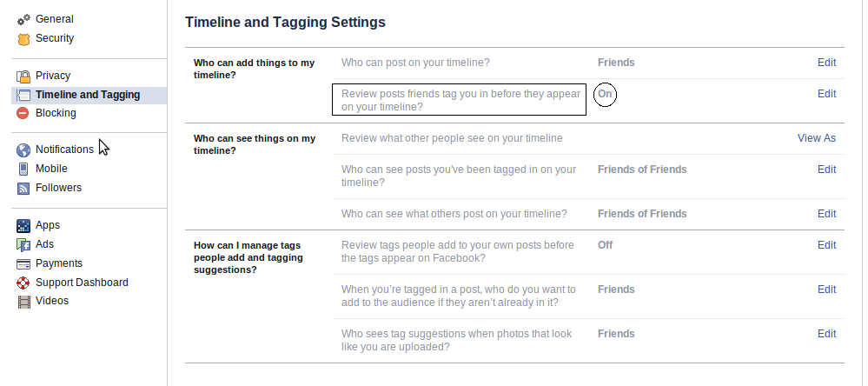868x386 pixels.
Task: Edit who sees tag suggestions setting
Action: pos(826,334)
